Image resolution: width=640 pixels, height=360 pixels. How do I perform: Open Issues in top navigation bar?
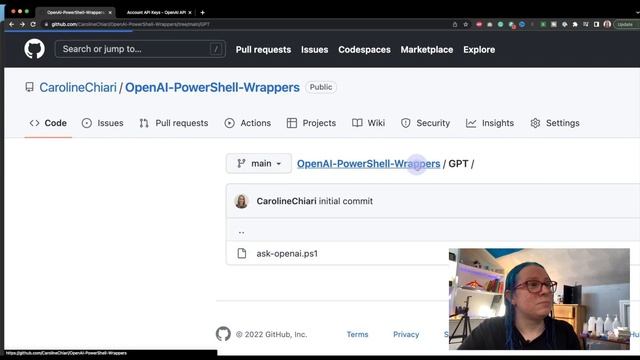(x=314, y=49)
